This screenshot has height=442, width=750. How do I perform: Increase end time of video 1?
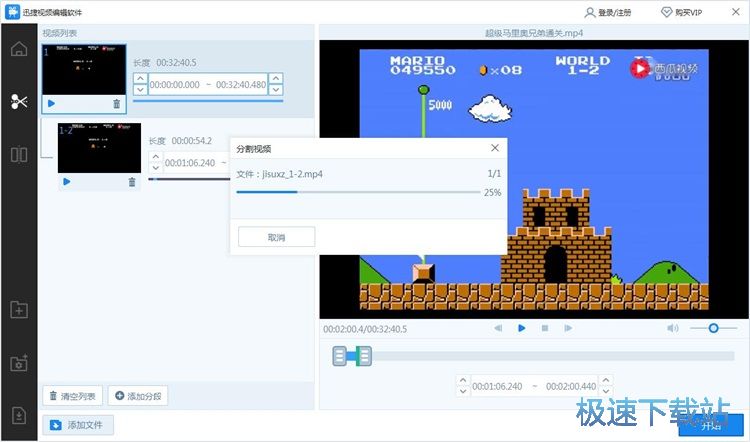click(276, 78)
